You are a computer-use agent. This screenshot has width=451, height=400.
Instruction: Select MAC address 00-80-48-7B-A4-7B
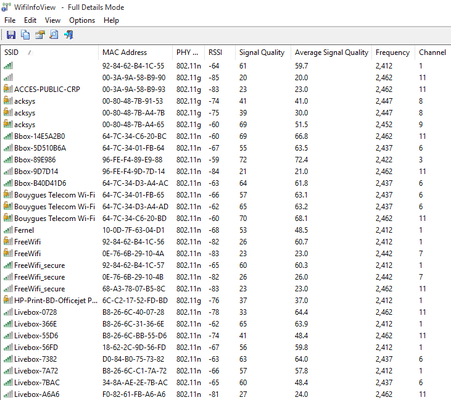click(x=133, y=113)
